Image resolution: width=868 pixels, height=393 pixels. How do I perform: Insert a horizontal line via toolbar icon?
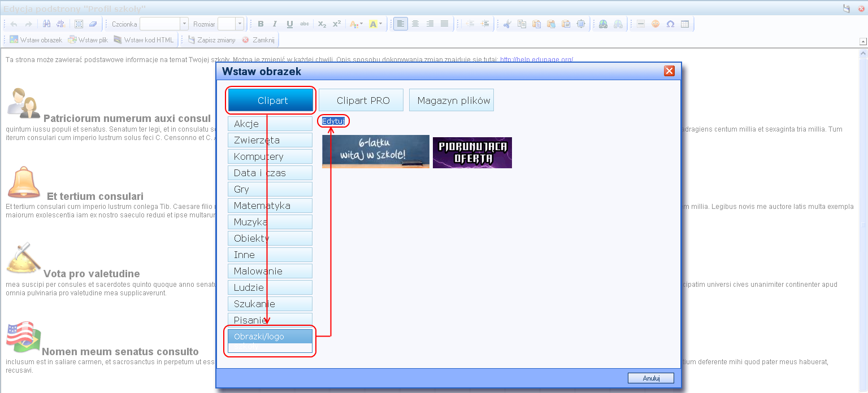click(x=641, y=24)
